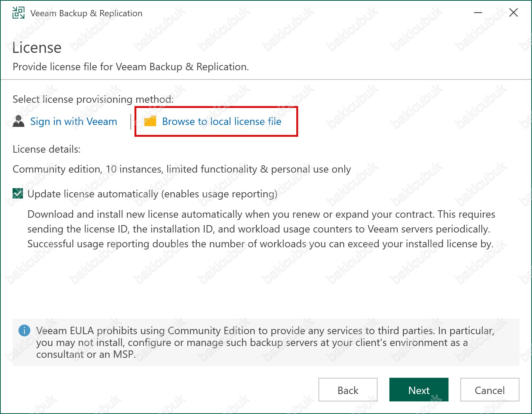
Task: Click the 'Download and install new license automatically' description
Action: (261, 229)
